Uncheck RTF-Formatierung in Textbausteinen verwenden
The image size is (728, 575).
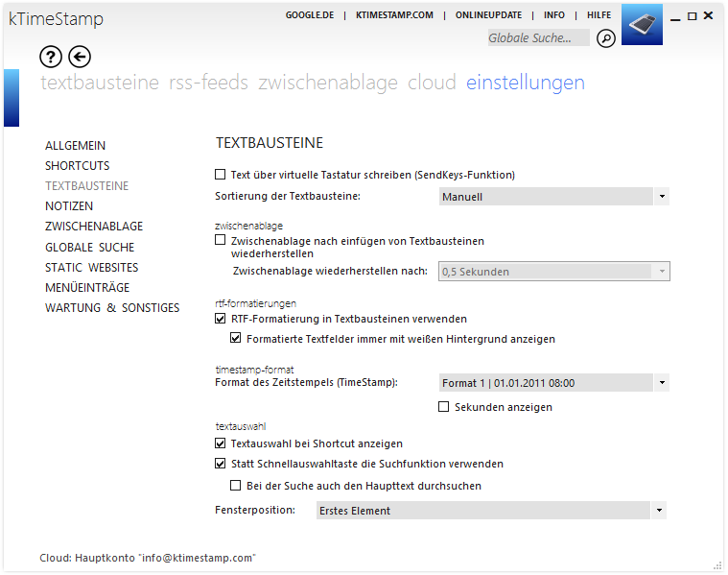(220, 319)
